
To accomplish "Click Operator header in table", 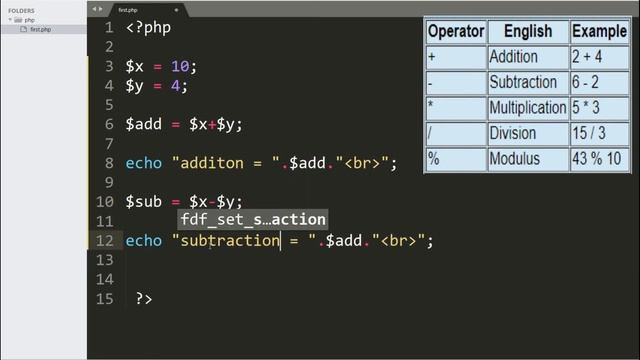I will [456, 31].
